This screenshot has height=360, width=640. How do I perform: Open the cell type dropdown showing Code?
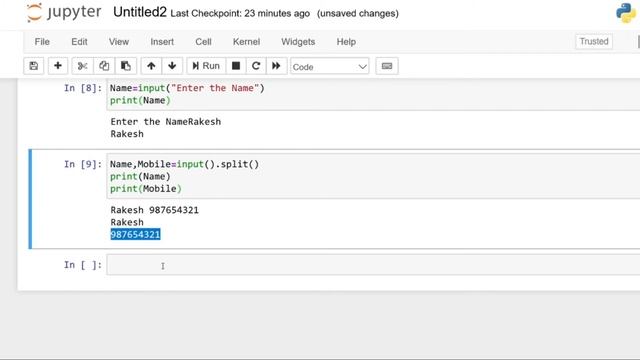click(329, 67)
